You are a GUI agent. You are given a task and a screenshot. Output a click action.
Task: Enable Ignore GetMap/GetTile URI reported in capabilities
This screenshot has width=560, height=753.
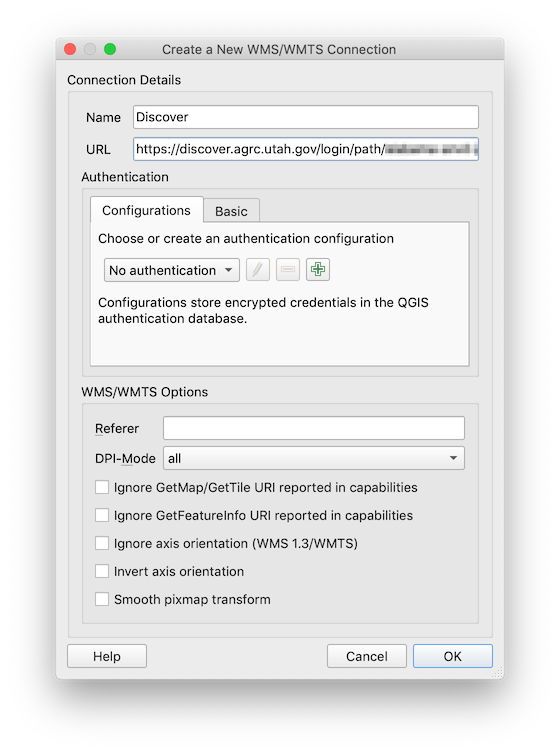pyautogui.click(x=102, y=487)
